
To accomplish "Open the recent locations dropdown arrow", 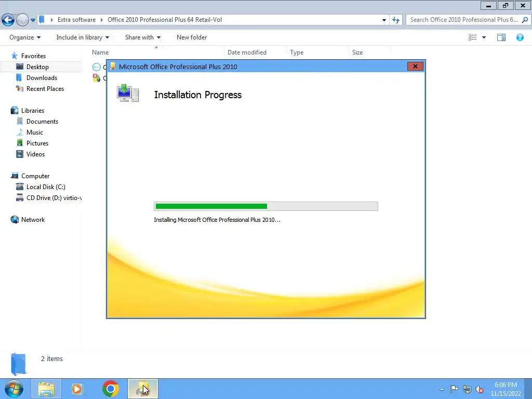I will point(33,20).
